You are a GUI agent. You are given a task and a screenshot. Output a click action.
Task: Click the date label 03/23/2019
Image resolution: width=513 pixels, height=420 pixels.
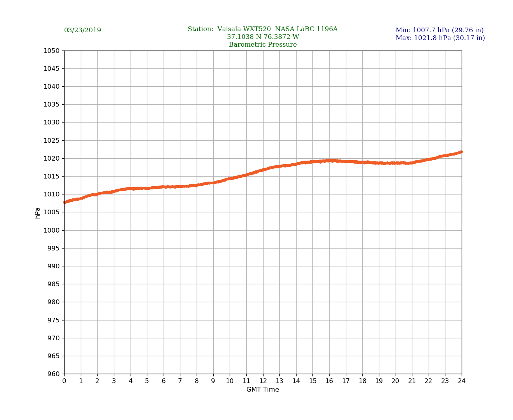(x=82, y=30)
